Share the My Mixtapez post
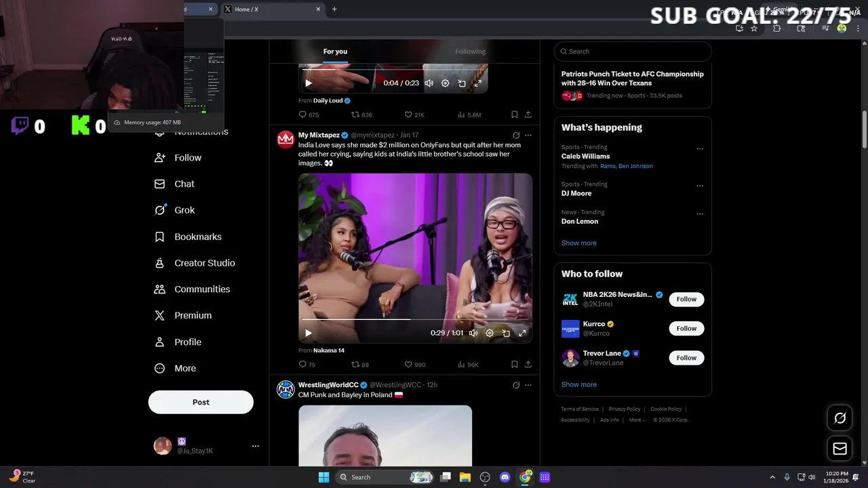Viewport: 868px width, 488px height. (528, 365)
